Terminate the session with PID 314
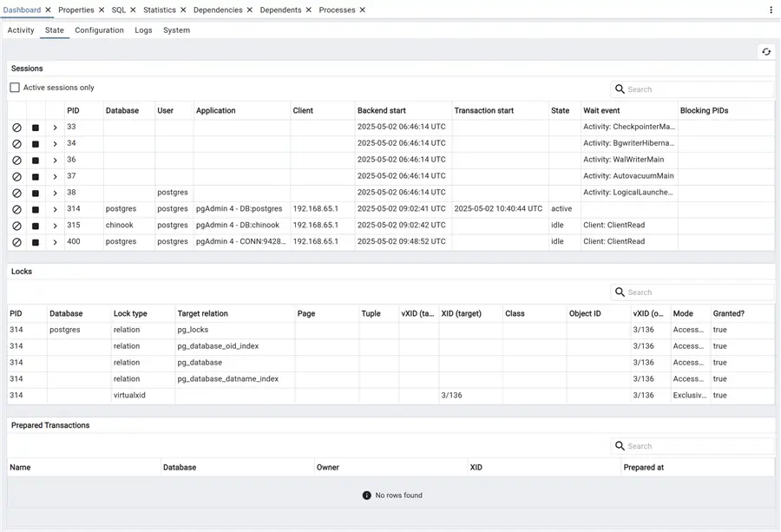781x532 pixels. point(35,208)
